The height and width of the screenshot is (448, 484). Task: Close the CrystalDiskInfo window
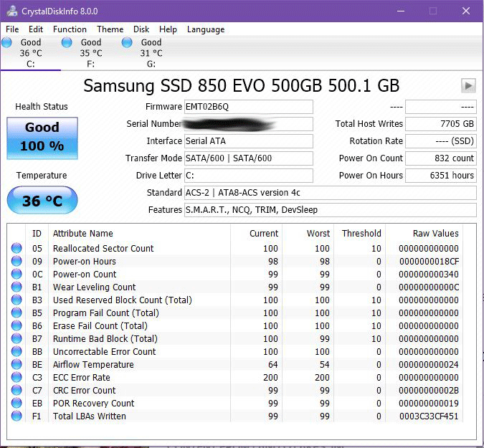[x=466, y=11]
